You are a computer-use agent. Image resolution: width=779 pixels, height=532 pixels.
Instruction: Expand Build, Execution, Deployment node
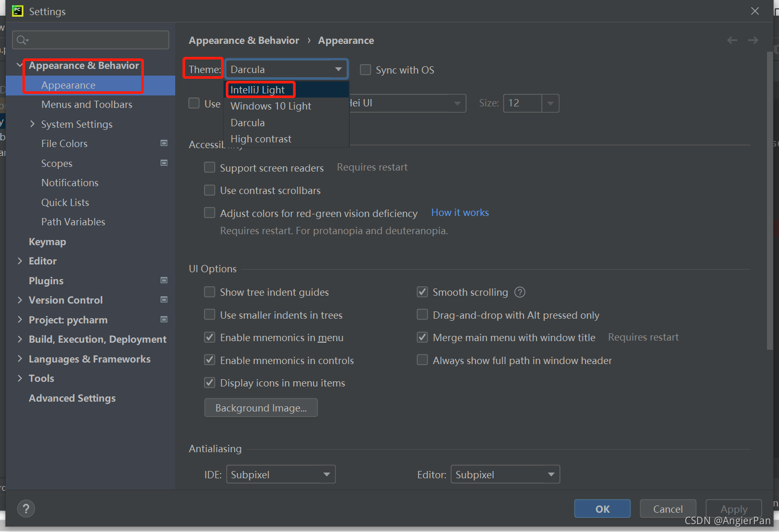point(20,339)
